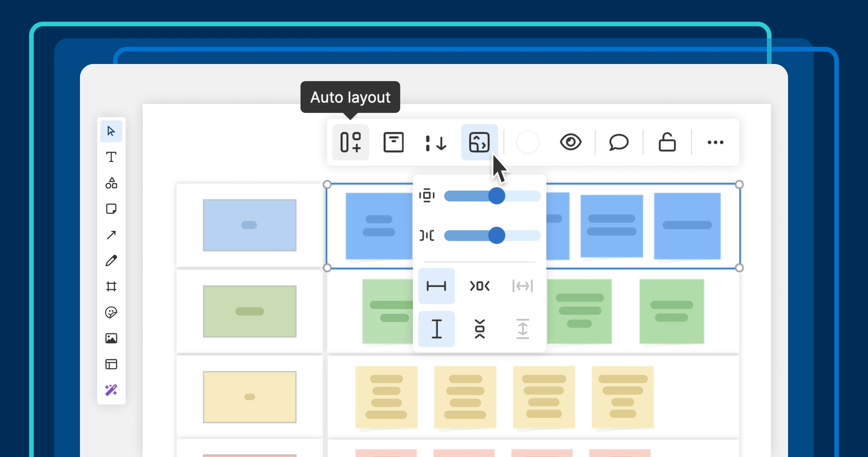Toggle visibility with the eye icon
This screenshot has height=457, width=868.
click(x=570, y=142)
